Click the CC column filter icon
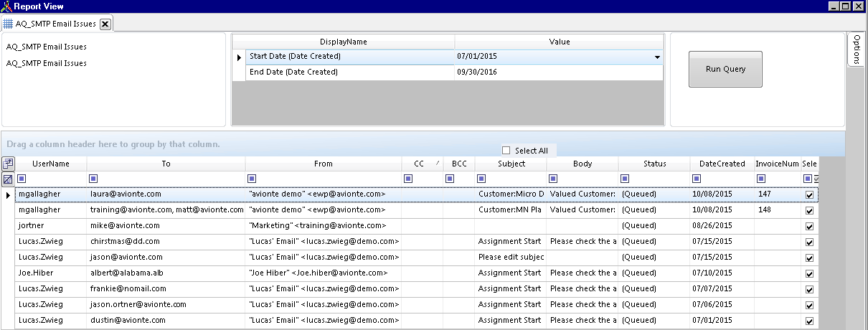 (408, 179)
